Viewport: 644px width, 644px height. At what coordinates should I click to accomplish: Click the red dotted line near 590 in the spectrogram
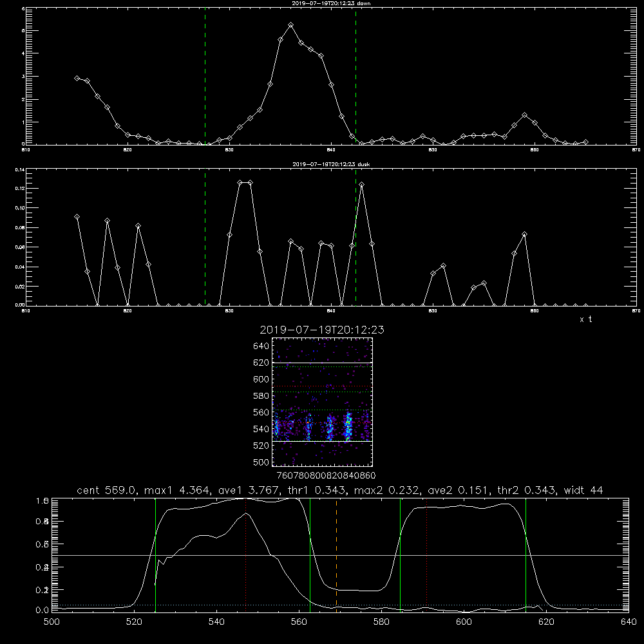[x=322, y=386]
